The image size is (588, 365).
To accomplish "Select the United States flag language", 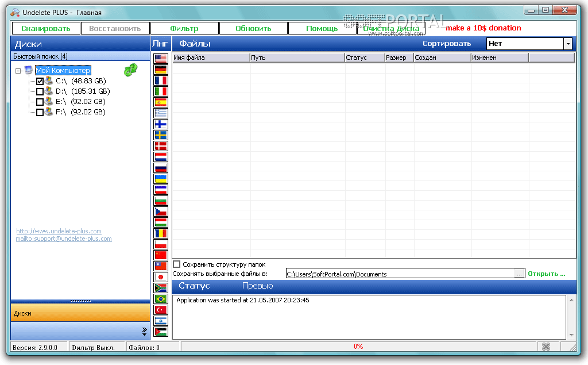I will tap(161, 59).
